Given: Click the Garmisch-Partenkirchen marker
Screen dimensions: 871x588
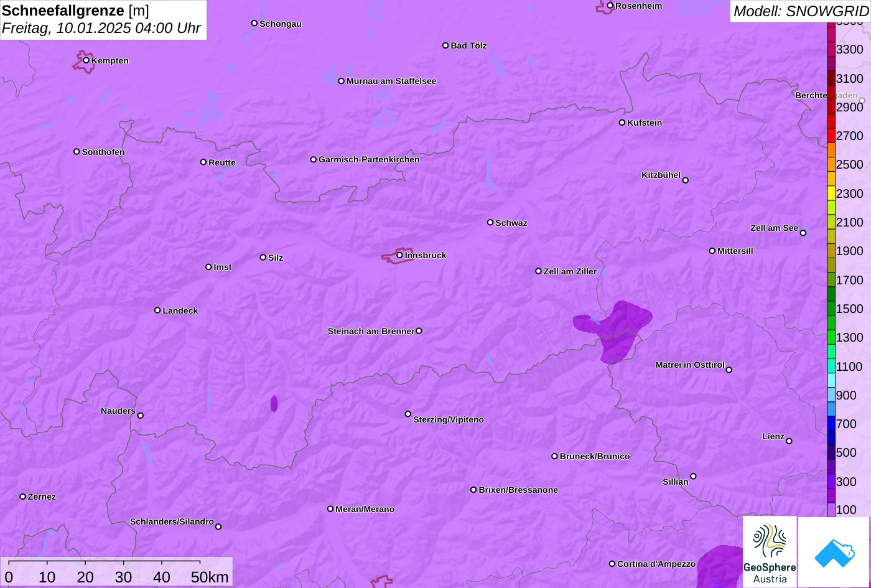Looking at the screenshot, I should coord(314,160).
